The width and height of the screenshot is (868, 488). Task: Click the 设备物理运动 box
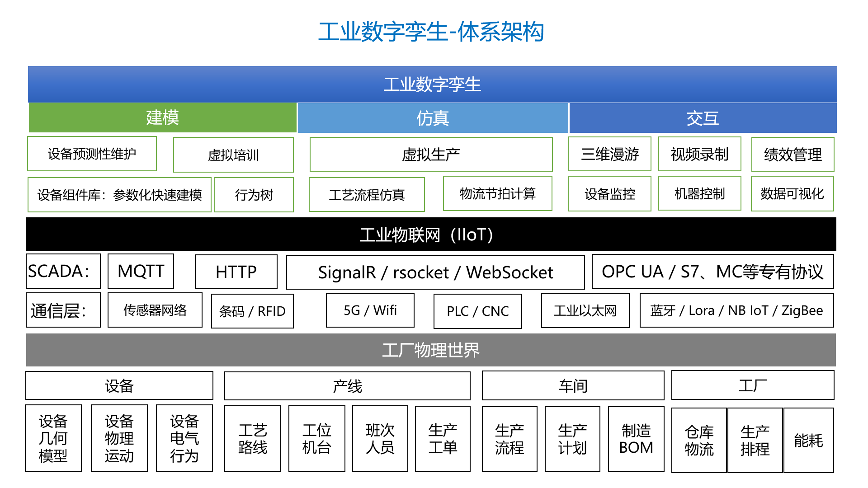(x=119, y=438)
